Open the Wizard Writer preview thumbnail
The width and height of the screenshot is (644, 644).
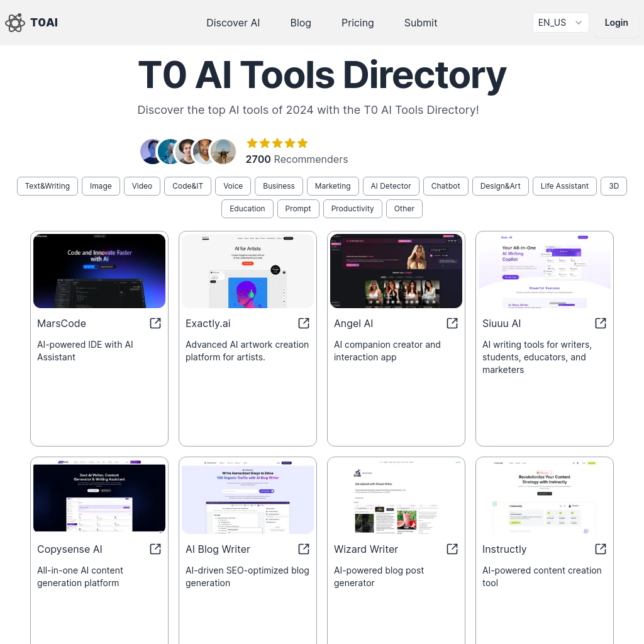[x=396, y=497]
